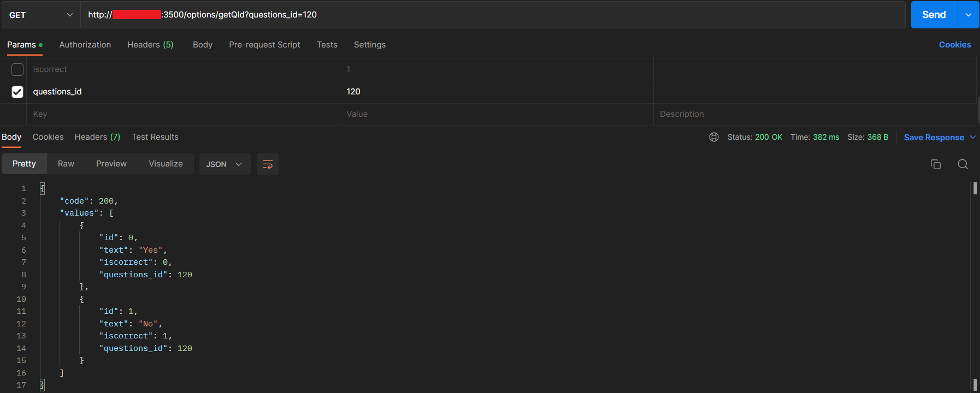Image resolution: width=980 pixels, height=393 pixels.
Task: Open the GET method dropdown
Action: [x=41, y=15]
